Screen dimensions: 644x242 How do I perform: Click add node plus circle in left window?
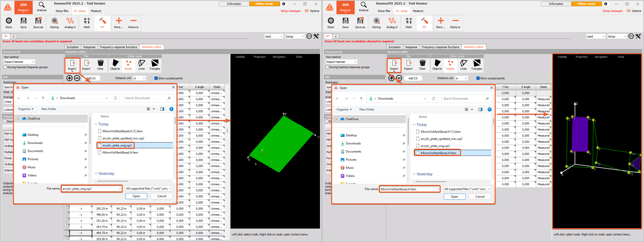tap(69, 78)
